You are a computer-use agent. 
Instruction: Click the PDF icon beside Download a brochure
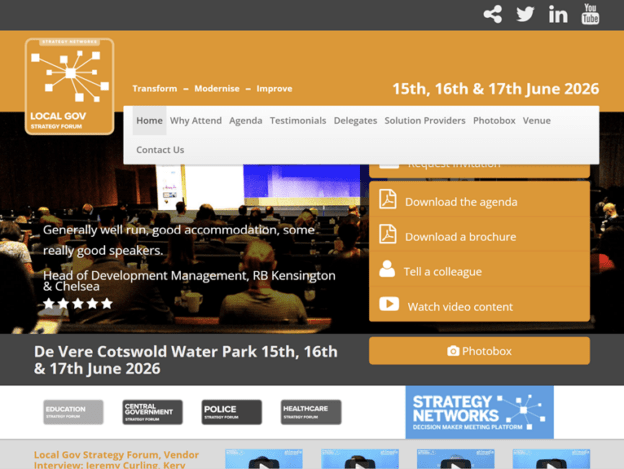[x=387, y=235]
